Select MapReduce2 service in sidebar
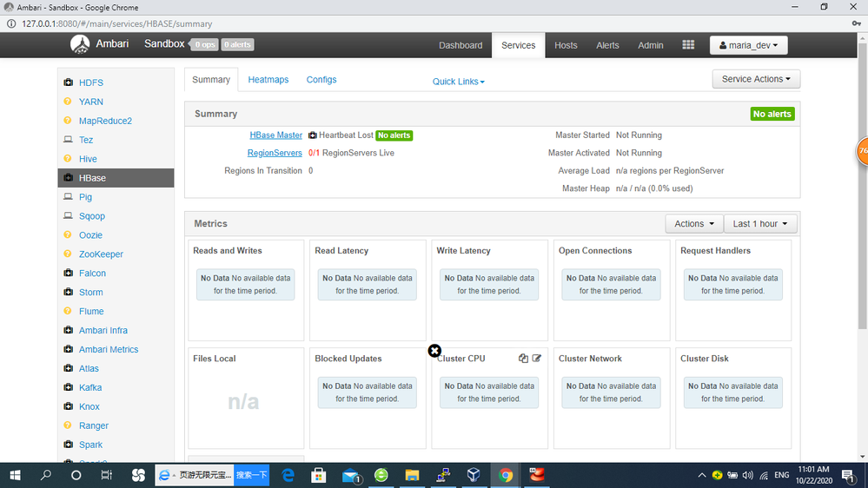This screenshot has height=488, width=868. (x=105, y=121)
